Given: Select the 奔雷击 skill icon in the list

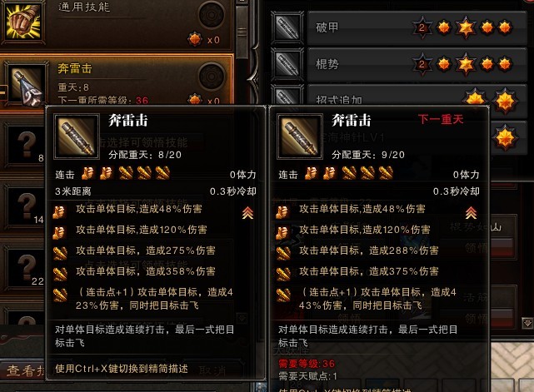Looking at the screenshot, I should [27, 85].
